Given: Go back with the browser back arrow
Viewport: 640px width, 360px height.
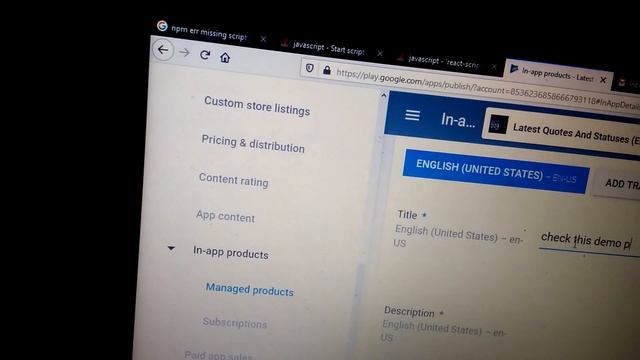Looking at the screenshot, I should pyautogui.click(x=163, y=50).
